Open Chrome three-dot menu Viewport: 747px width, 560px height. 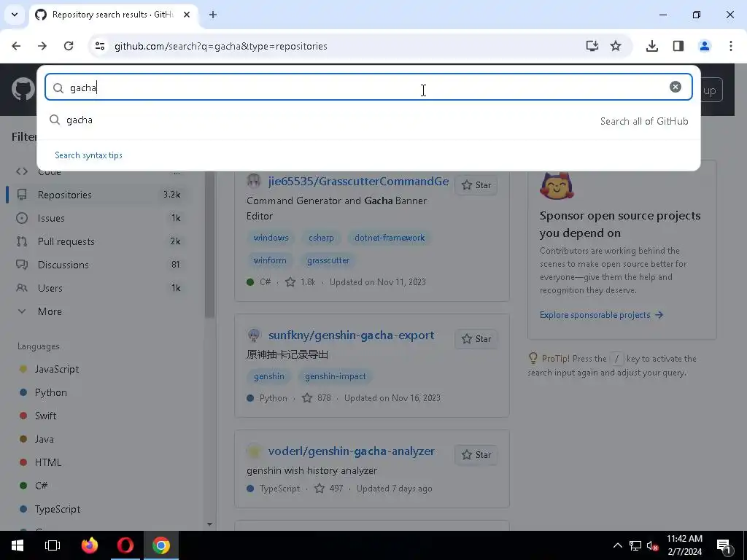point(731,46)
